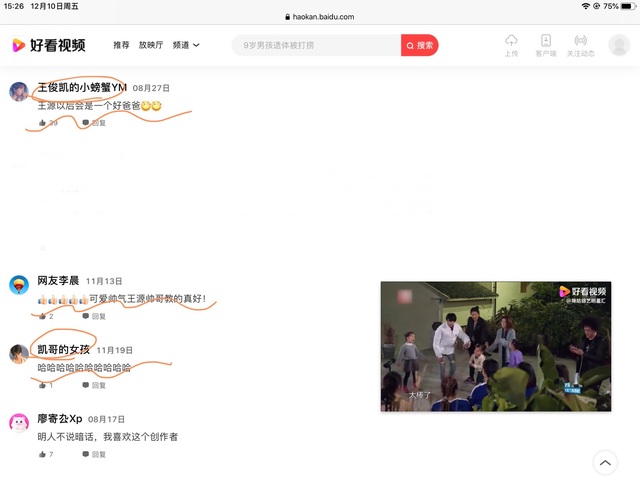This screenshot has height=480, width=640.
Task: Click comment text 王源以后会是一个好爸爸
Action: [89, 106]
